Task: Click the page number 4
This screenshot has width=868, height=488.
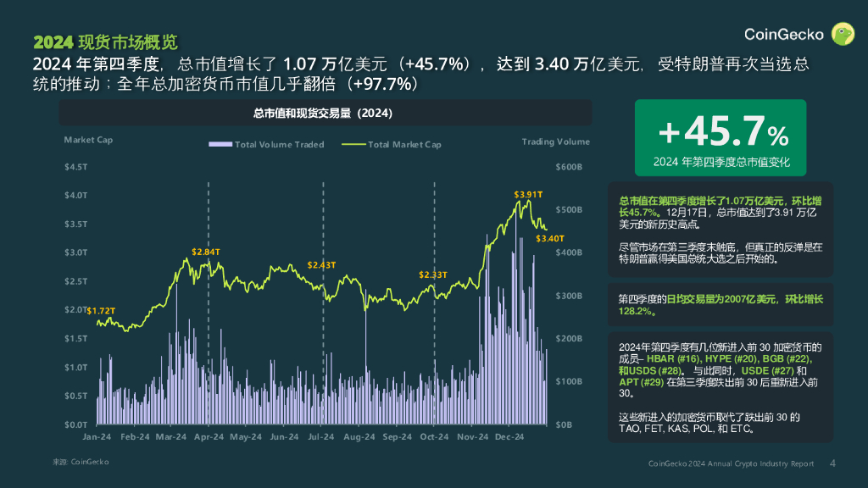Action: (x=832, y=463)
